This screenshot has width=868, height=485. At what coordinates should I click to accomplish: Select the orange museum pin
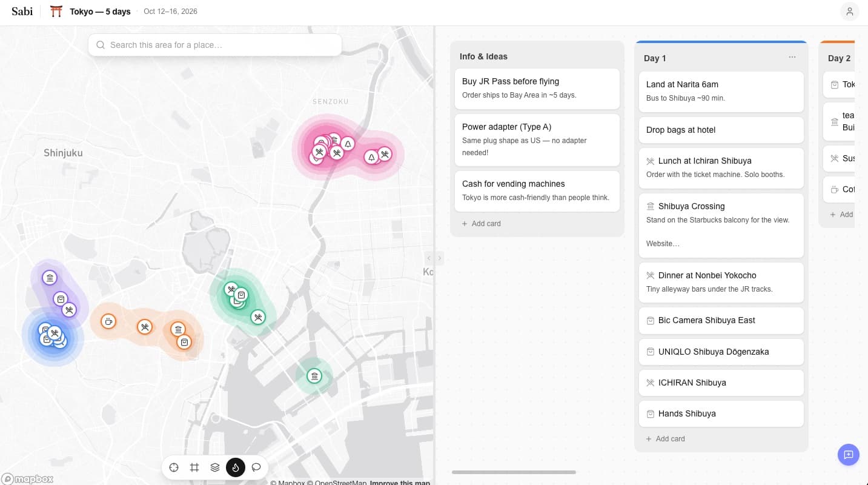point(177,329)
